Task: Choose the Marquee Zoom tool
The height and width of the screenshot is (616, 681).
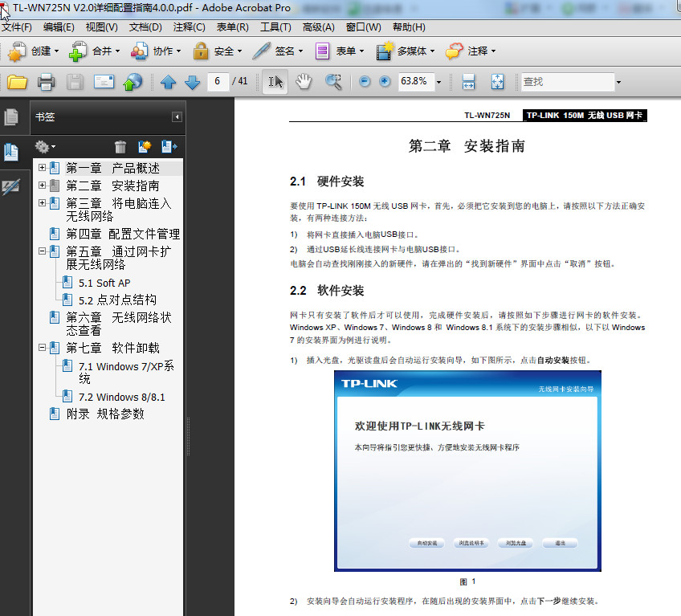Action: (333, 82)
